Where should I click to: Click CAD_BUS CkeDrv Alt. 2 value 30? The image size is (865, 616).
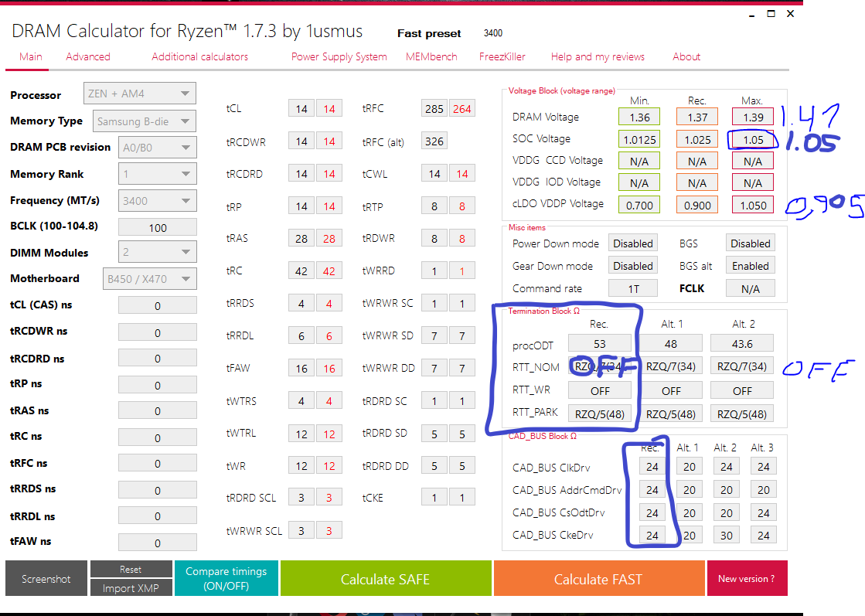pos(727,535)
